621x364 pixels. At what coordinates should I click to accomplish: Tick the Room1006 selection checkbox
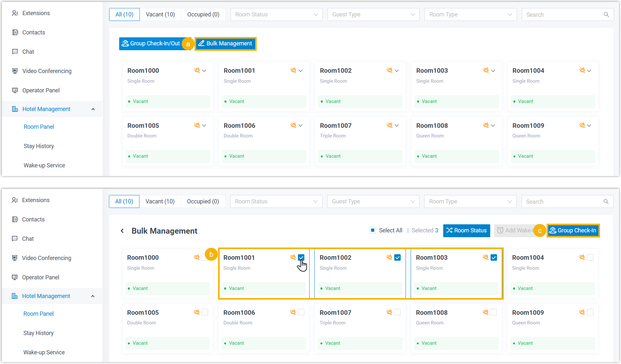coord(301,312)
